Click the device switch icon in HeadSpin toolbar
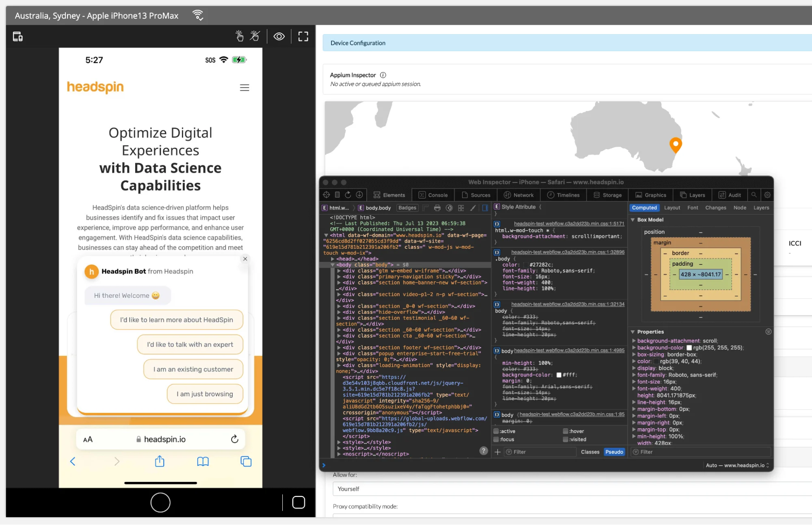 [x=18, y=37]
